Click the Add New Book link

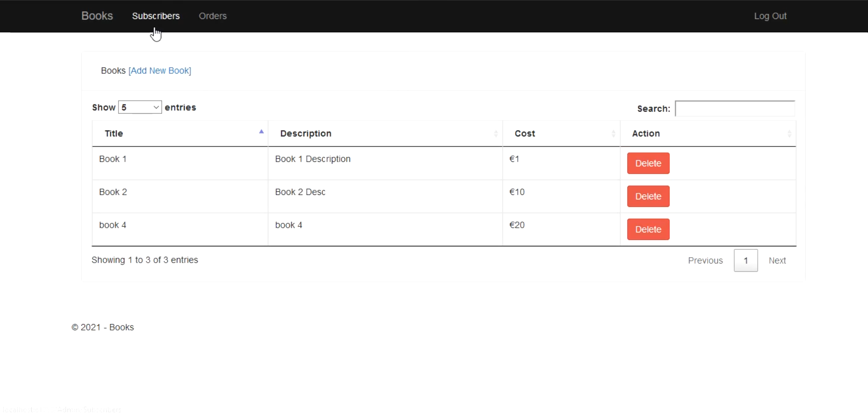pyautogui.click(x=160, y=71)
